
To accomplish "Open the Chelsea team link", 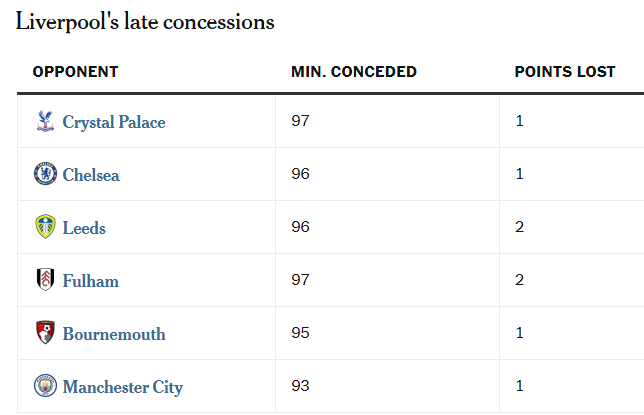I will coord(91,175).
